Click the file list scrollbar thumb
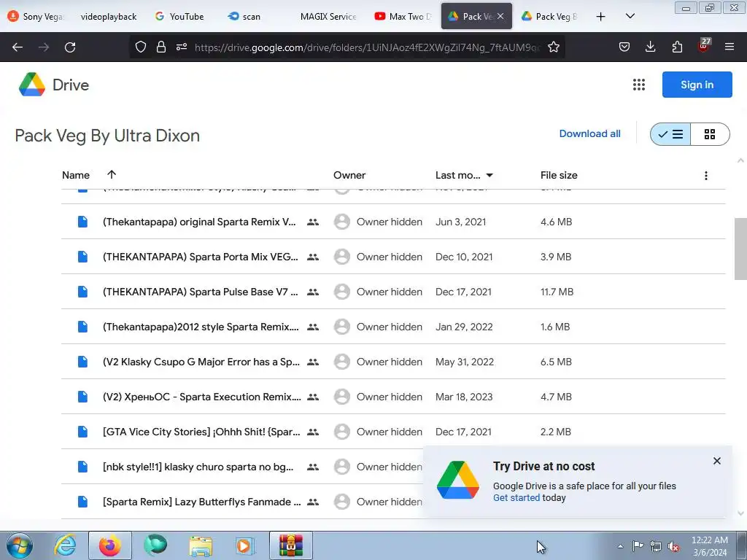 pos(740,249)
